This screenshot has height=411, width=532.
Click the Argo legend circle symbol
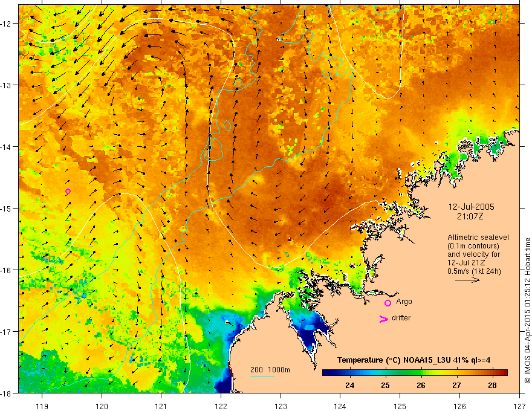click(388, 303)
